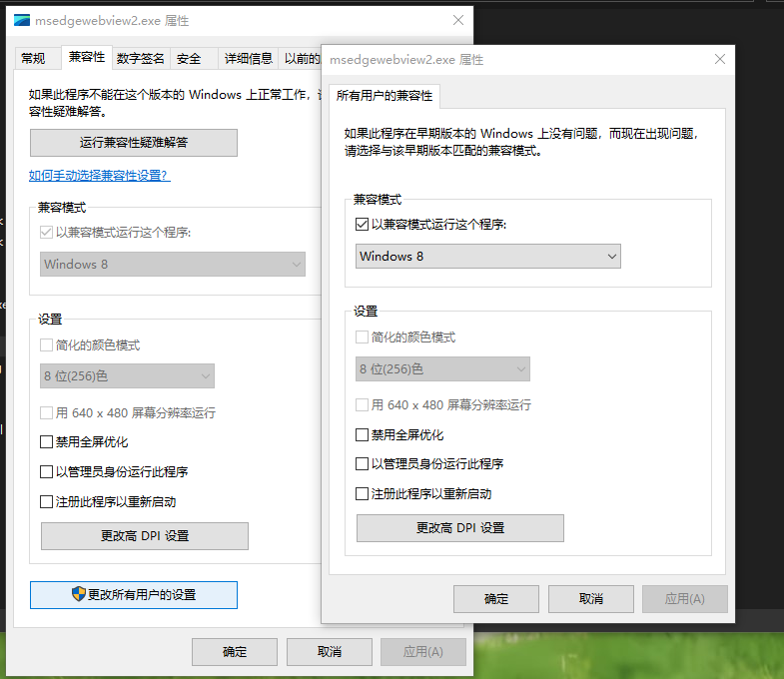Select the 详细信息 tab
This screenshot has height=679, width=784.
(248, 59)
